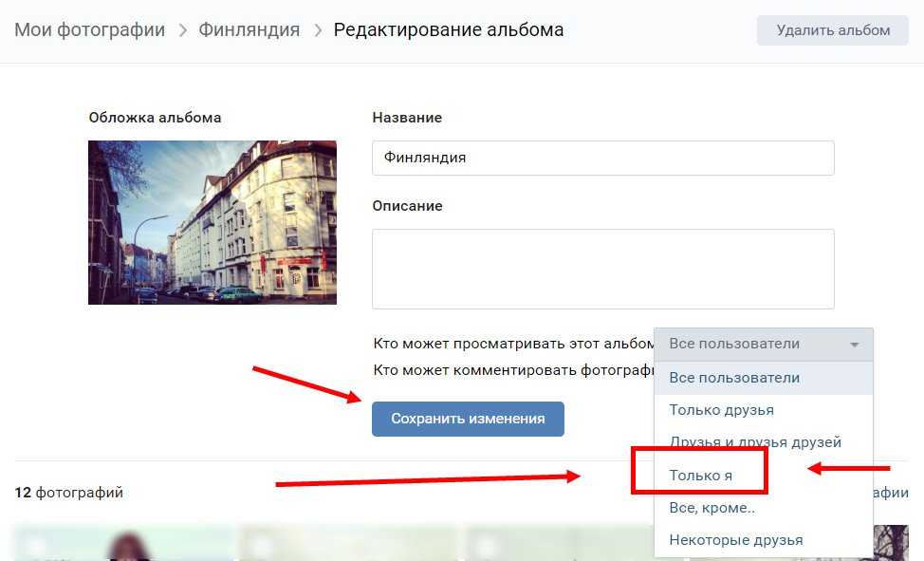
Task: Click the Обложка альбома heading
Action: click(155, 118)
